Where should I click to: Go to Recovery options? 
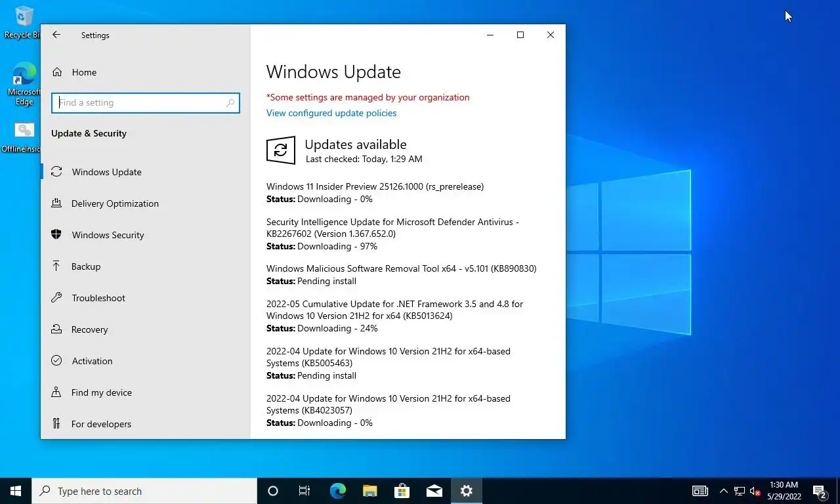(145, 329)
